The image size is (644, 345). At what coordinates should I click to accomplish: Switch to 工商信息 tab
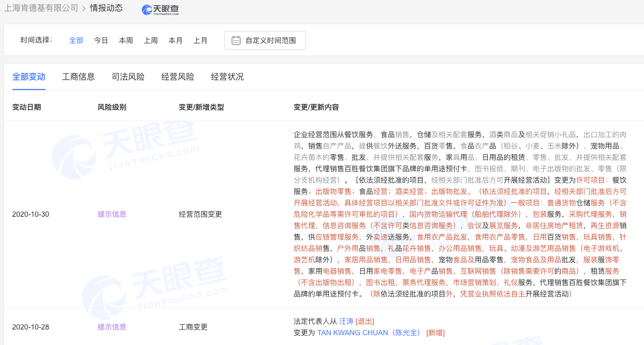pyautogui.click(x=79, y=77)
